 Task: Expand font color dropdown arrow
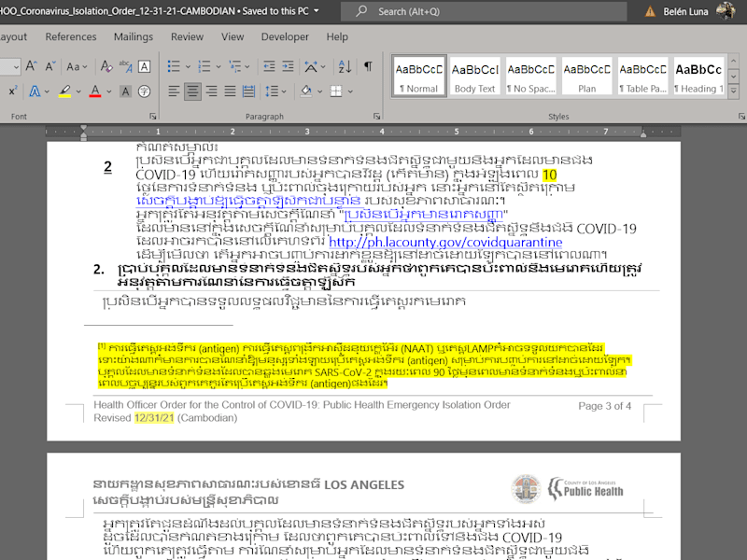[x=108, y=91]
